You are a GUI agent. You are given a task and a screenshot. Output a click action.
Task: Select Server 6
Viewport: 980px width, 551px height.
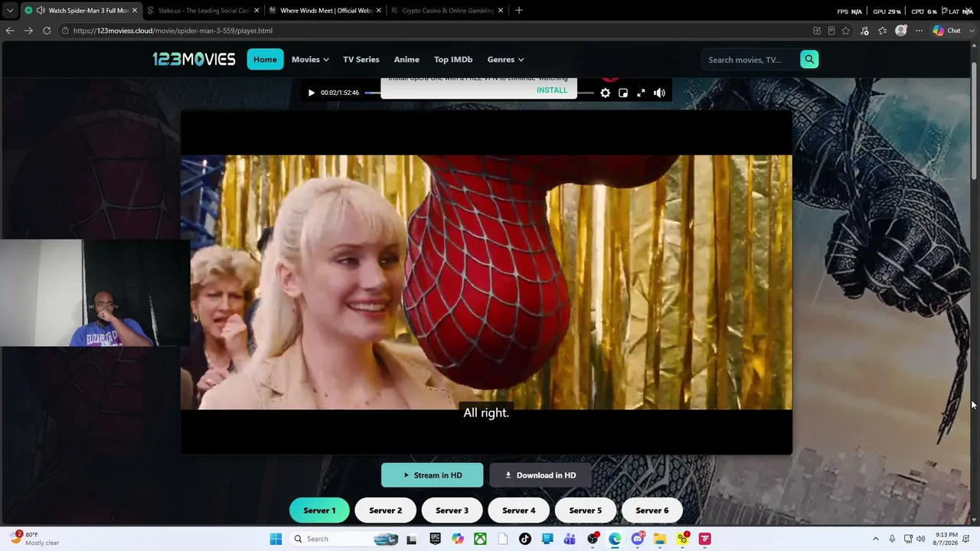coord(652,510)
